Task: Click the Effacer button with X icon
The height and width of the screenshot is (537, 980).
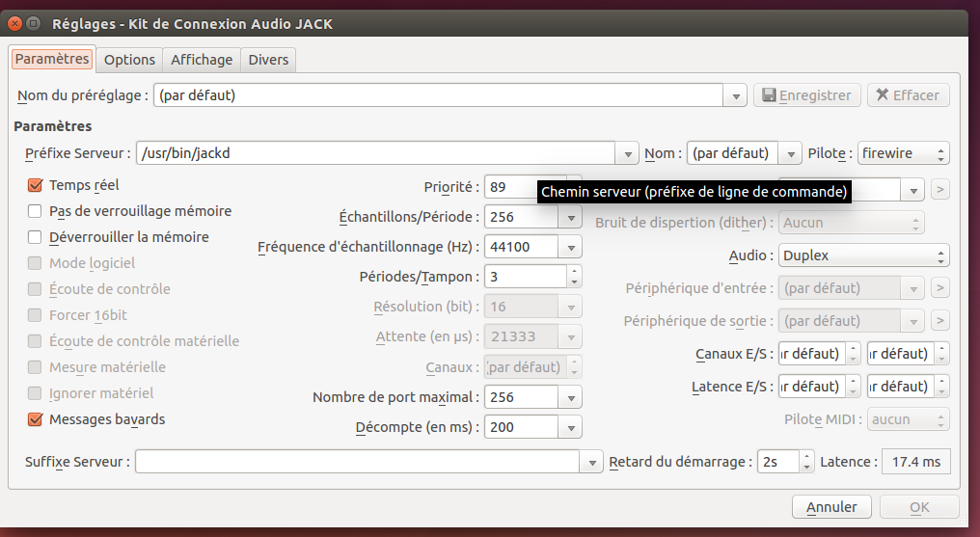Action: pyautogui.click(x=908, y=95)
